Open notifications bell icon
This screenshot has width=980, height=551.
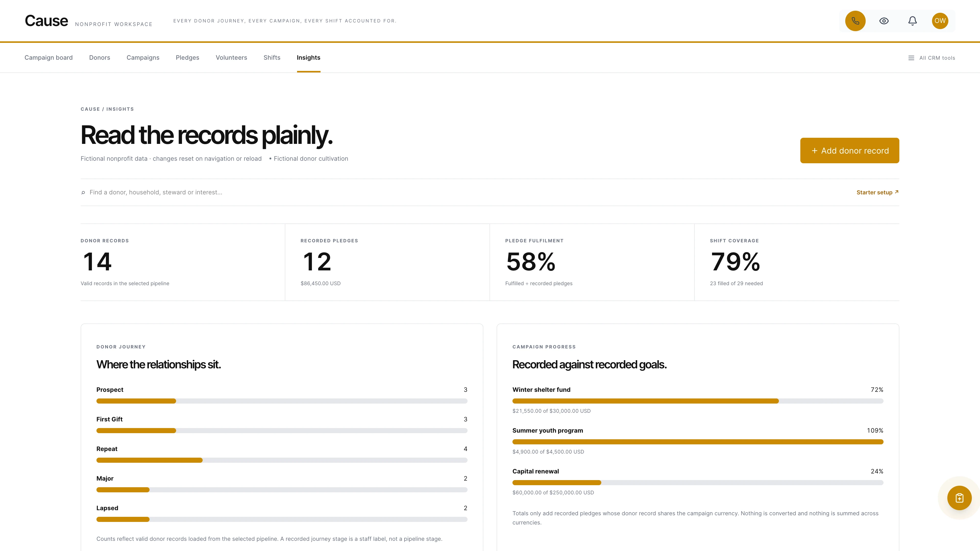[x=912, y=21]
